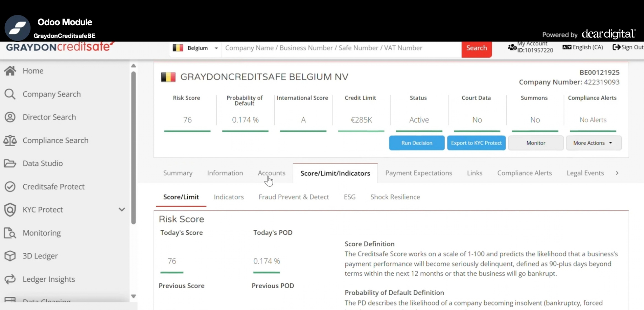This screenshot has width=644, height=310.
Task: Click the GraydonCreditsafe logo
Action: pyautogui.click(x=60, y=47)
